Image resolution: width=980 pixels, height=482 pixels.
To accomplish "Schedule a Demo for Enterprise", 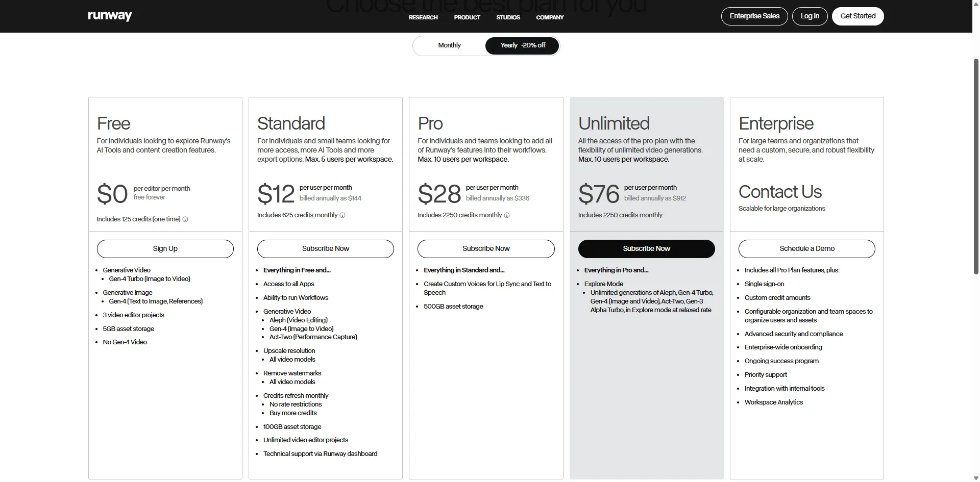I will tap(807, 248).
